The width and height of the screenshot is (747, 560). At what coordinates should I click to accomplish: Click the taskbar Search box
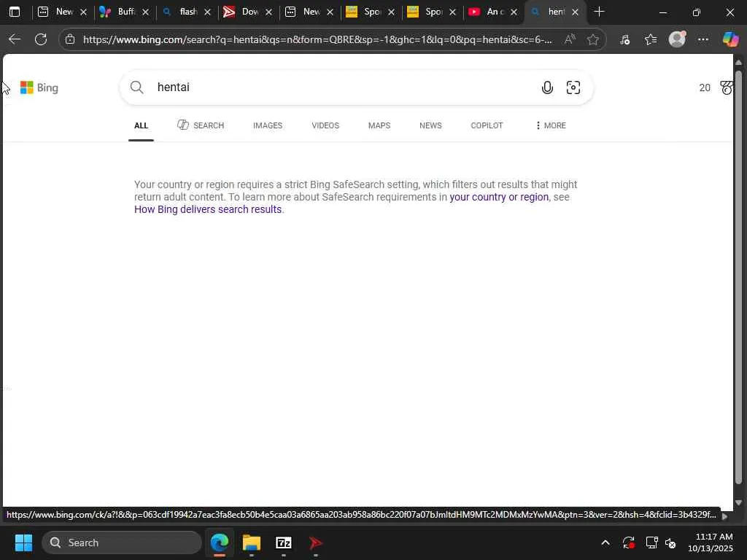122,542
